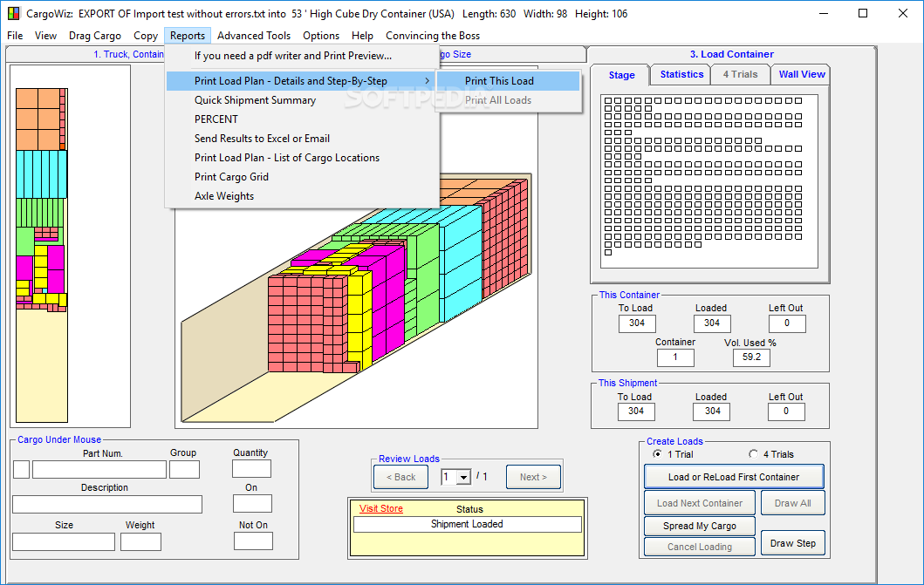Click the Draw Step button
This screenshot has width=924, height=585.
[792, 543]
